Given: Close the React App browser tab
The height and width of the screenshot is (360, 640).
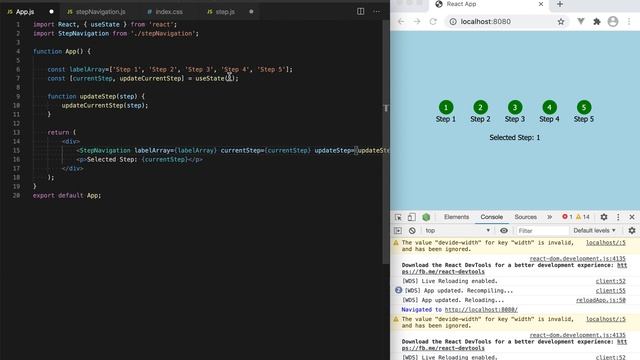Looking at the screenshot, I should click(541, 4).
